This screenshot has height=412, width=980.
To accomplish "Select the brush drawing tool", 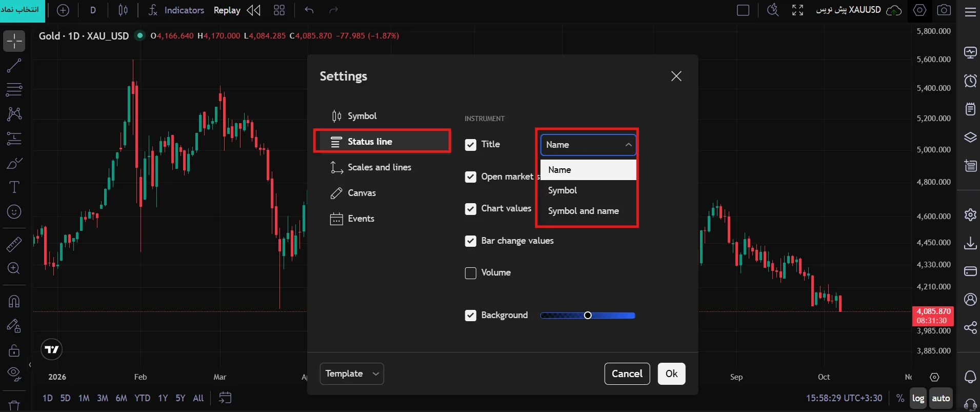I will (x=14, y=164).
